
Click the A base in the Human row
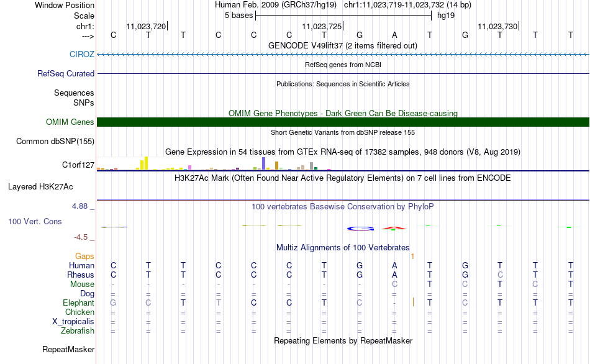[x=394, y=265]
